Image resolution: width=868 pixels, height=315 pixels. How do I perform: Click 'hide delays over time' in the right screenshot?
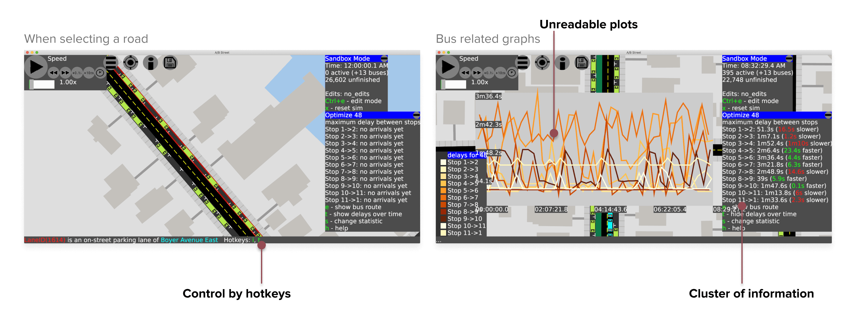tap(763, 214)
